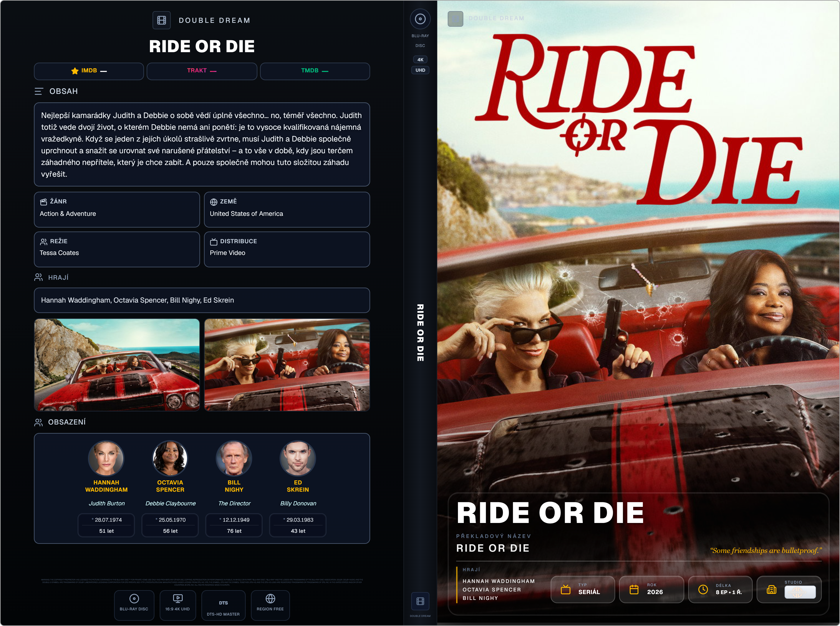The image size is (840, 626).
Task: Click the TYP TV icon
Action: click(x=565, y=590)
